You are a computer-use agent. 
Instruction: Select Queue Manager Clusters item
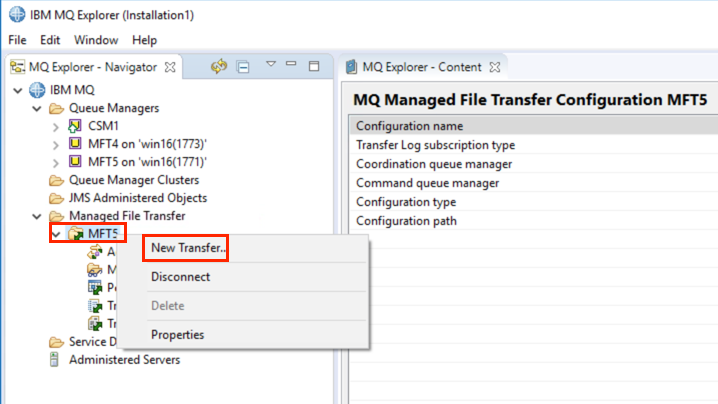point(134,180)
